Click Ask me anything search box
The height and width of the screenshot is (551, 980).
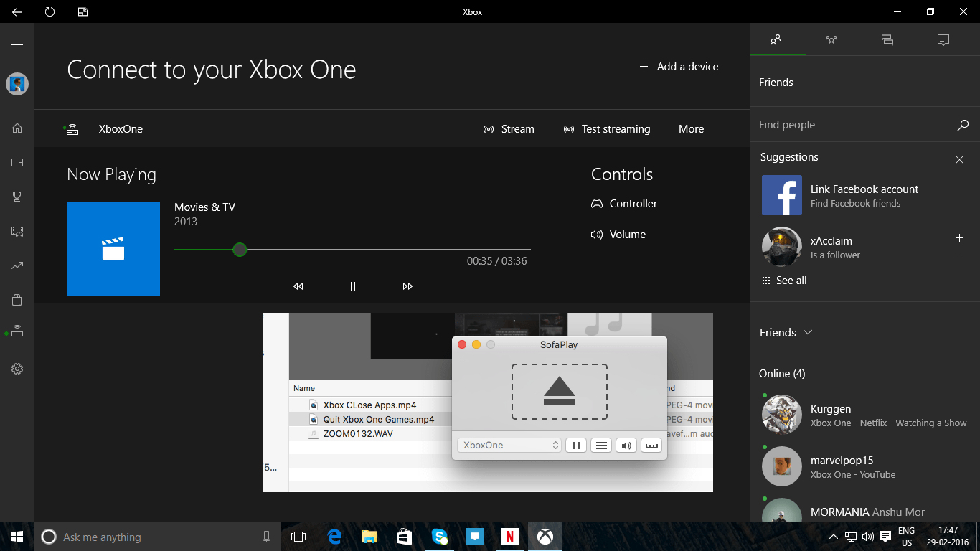158,537
